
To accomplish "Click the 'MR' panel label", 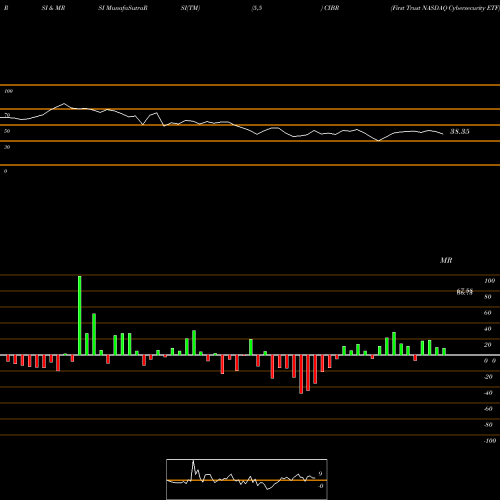I will [x=446, y=260].
